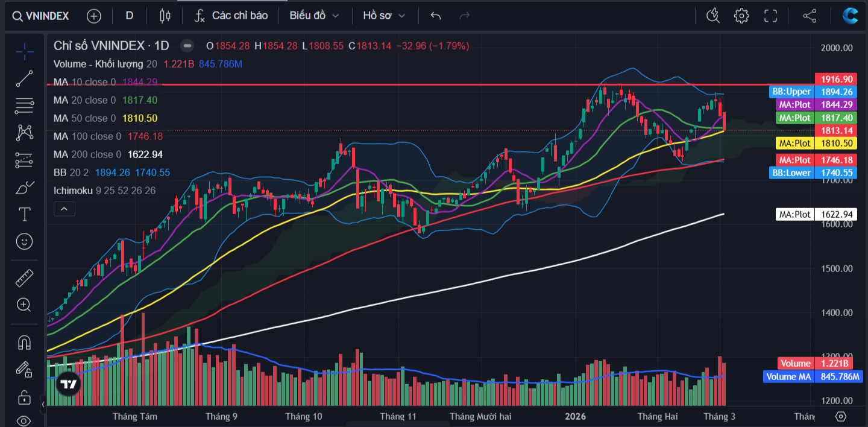This screenshot has width=868, height=427.
Task: Open the emoji sticker tool
Action: point(24,241)
